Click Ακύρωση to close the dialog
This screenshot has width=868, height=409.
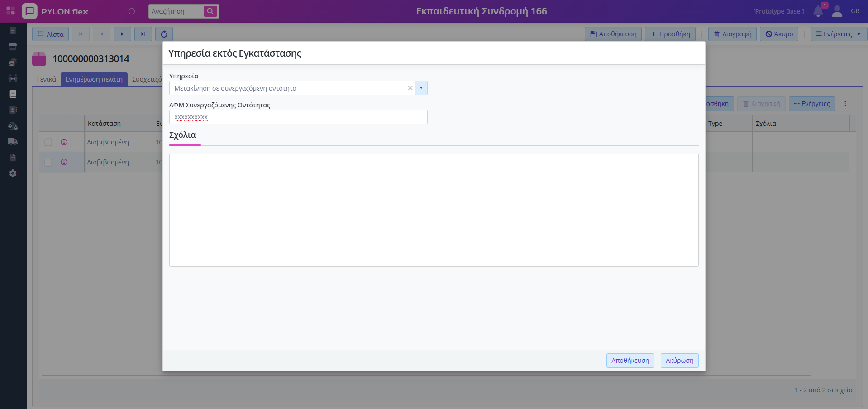point(679,361)
